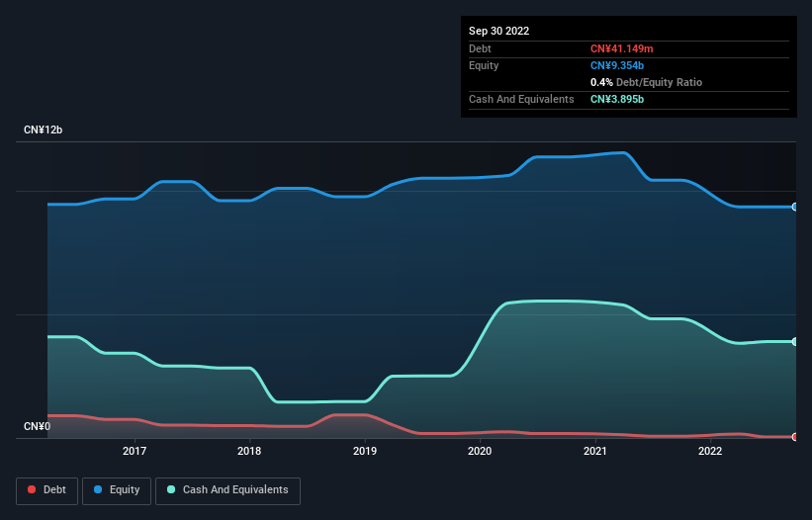Viewport: 812px width, 520px height.
Task: Click the Debt value CN¥41.149m
Action: pyautogui.click(x=621, y=48)
